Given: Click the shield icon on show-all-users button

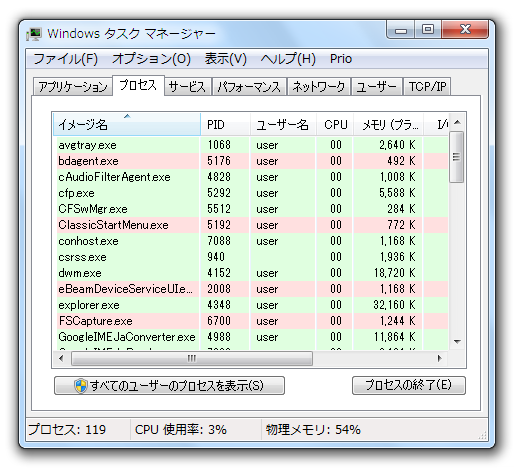Looking at the screenshot, I should point(80,386).
